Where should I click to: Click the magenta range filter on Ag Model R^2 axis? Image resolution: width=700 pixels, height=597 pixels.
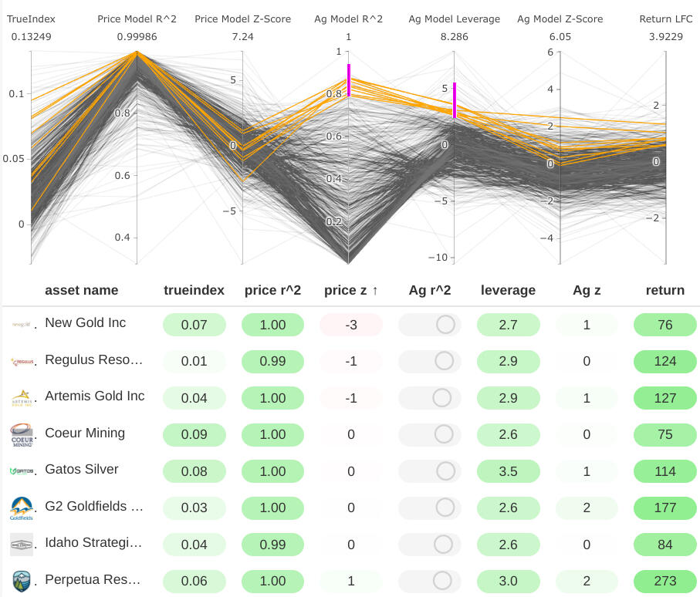coord(349,80)
